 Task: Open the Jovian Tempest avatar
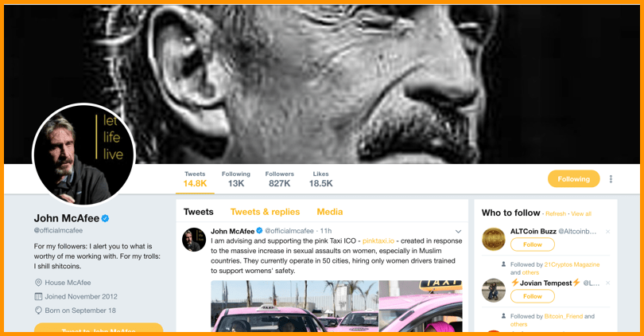click(493, 291)
